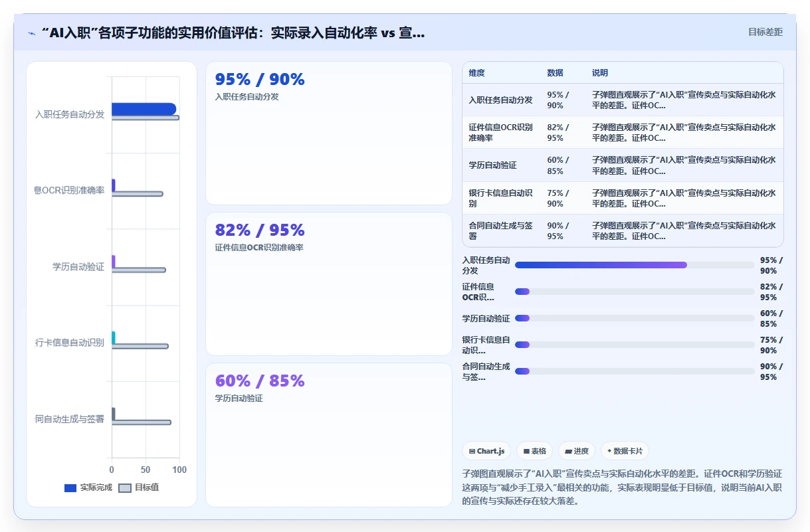Click chart axis label 学历自动验证
This screenshot has height=532, width=810.
(x=78, y=267)
